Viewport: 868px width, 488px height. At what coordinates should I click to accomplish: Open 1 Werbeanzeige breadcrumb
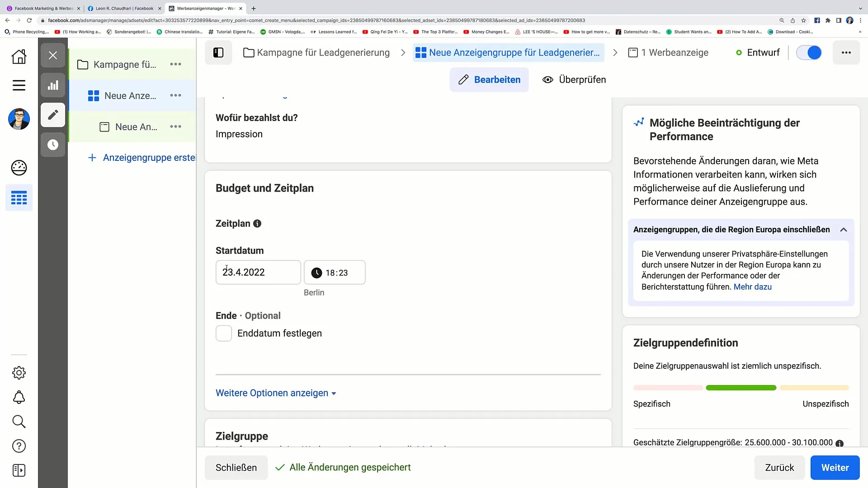pos(668,52)
